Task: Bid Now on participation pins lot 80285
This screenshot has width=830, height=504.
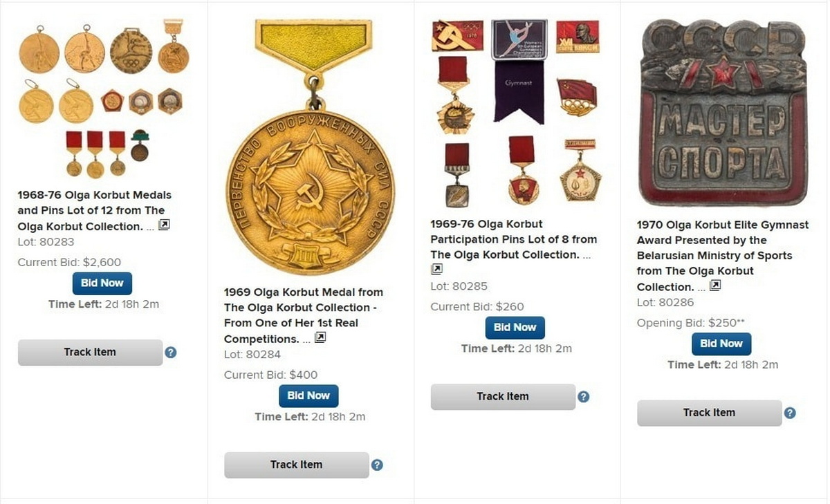Action: [x=515, y=328]
